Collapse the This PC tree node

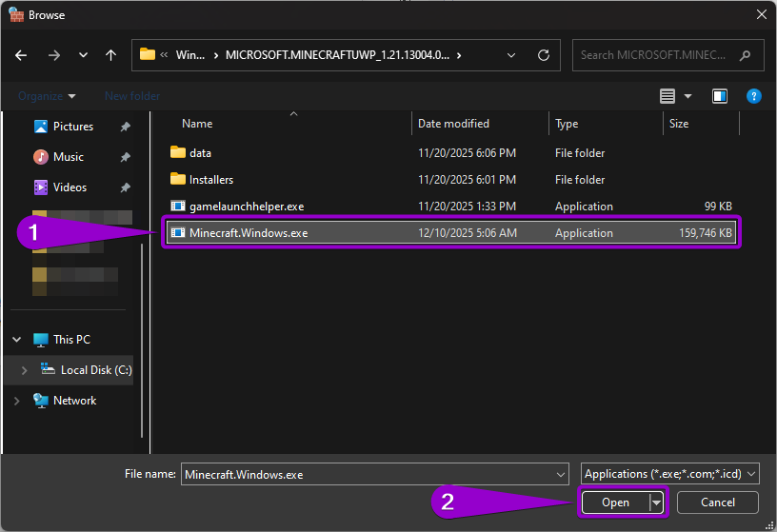click(x=17, y=340)
